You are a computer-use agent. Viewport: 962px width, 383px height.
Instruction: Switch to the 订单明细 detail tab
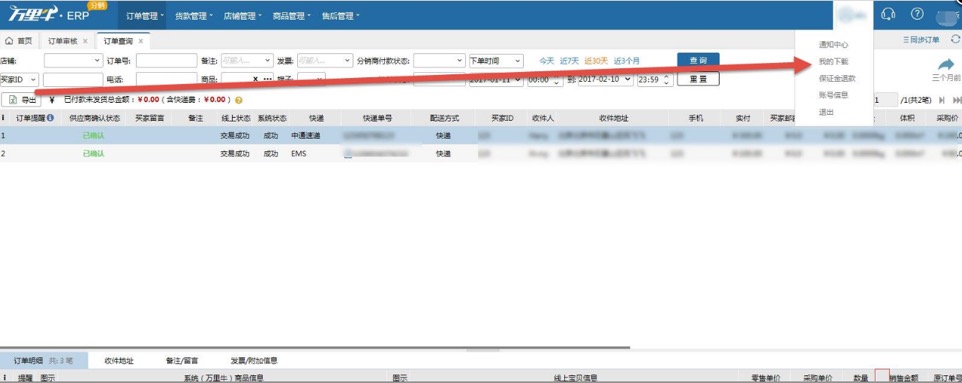(44, 361)
